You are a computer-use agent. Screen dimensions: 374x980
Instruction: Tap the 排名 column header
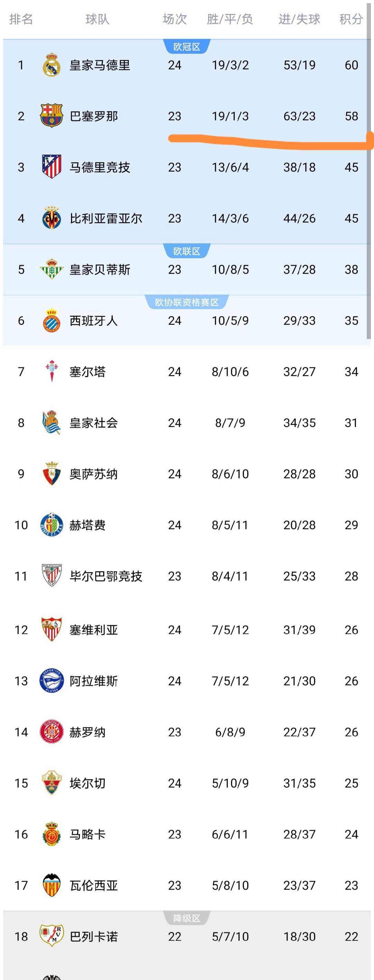pos(21,19)
